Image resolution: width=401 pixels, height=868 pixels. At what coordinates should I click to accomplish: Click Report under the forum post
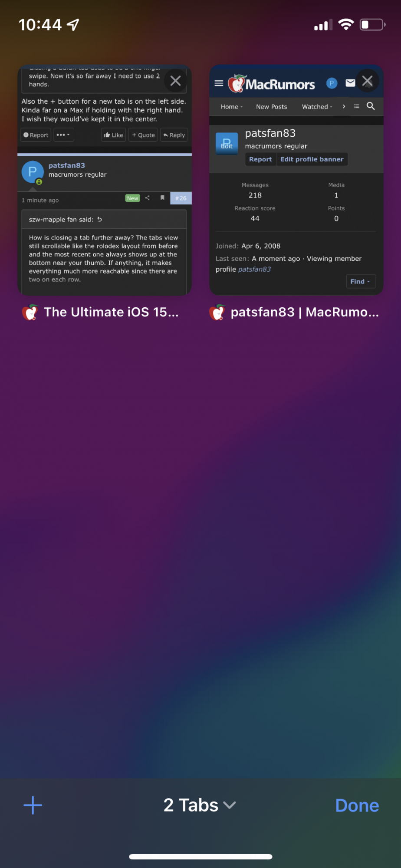pyautogui.click(x=36, y=135)
